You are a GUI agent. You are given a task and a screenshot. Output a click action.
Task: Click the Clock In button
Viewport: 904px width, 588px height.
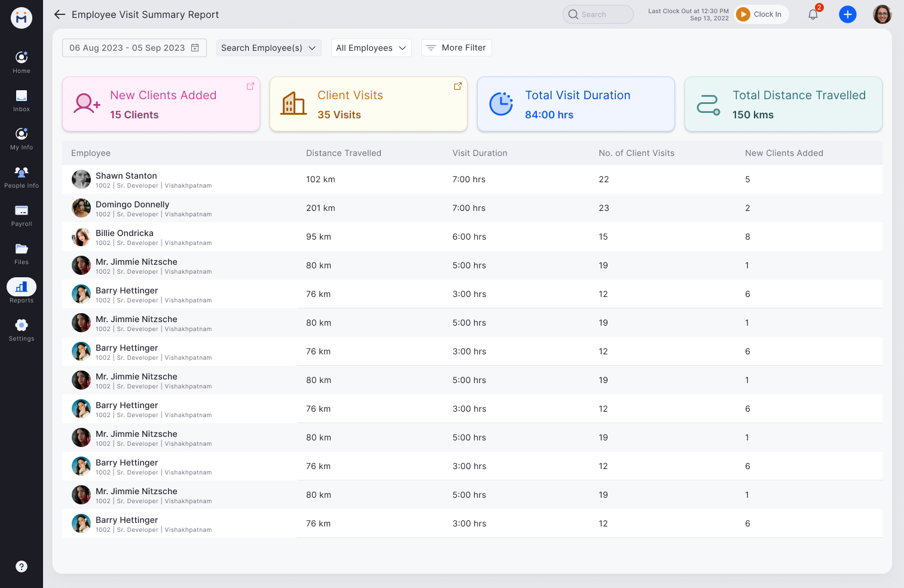761,14
